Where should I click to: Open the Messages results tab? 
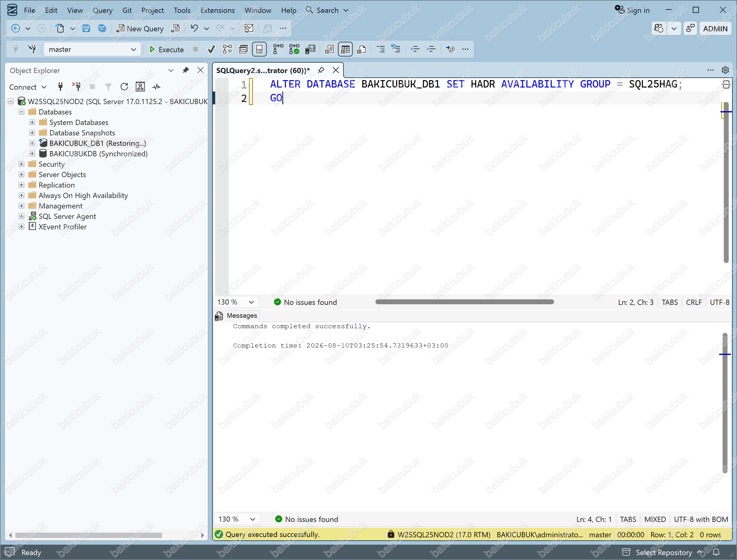coord(237,316)
